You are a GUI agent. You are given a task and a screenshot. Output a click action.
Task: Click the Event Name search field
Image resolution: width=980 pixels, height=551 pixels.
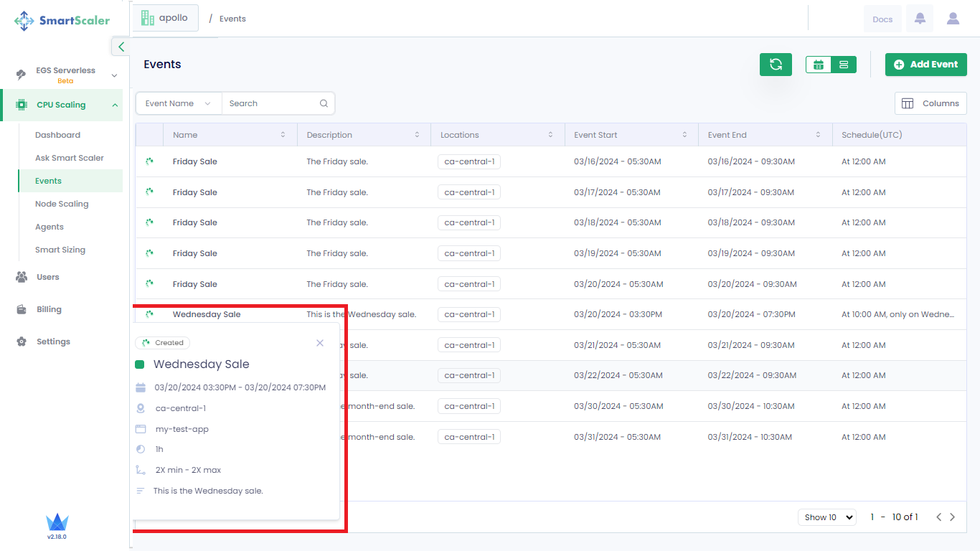(x=272, y=103)
